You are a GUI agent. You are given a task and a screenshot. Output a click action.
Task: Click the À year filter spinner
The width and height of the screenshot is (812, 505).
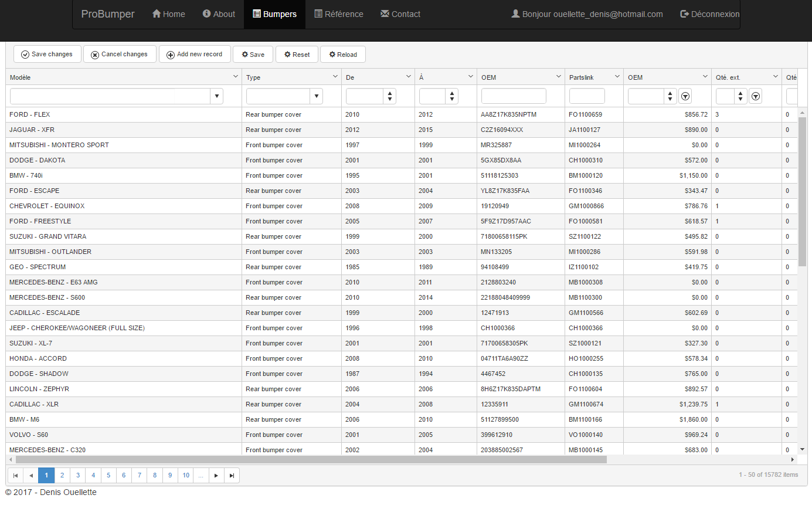tap(451, 96)
